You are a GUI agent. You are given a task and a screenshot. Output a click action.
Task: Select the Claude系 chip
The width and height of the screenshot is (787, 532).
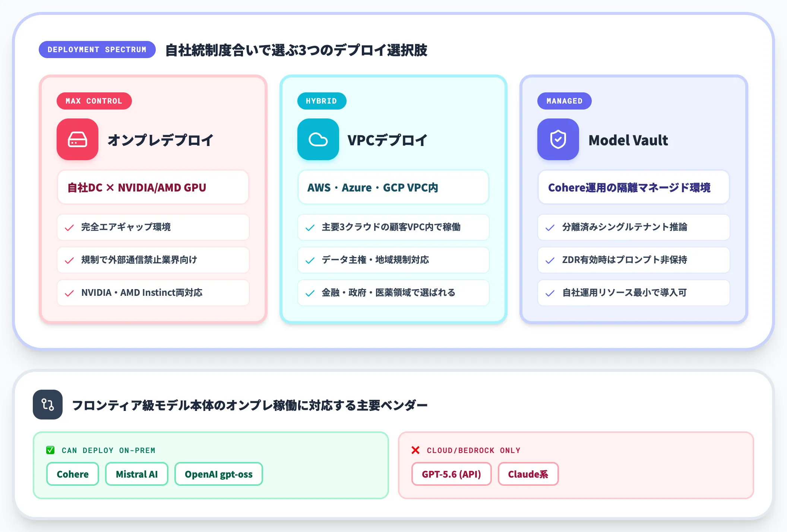[x=528, y=474]
